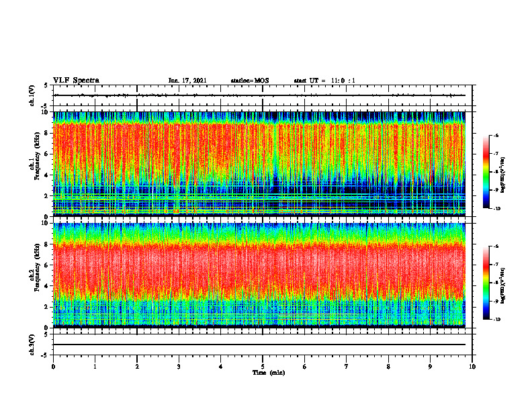
Task: Click time axis tick label "6"
Action: [x=305, y=367]
